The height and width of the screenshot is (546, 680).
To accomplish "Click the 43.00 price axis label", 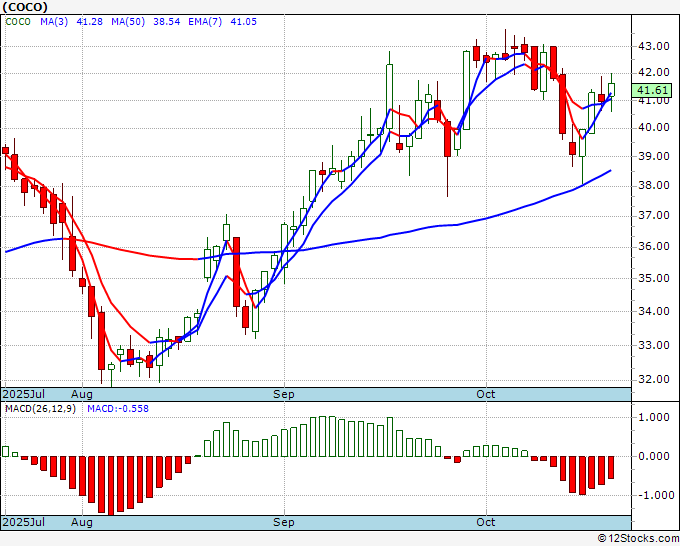I will (x=653, y=46).
